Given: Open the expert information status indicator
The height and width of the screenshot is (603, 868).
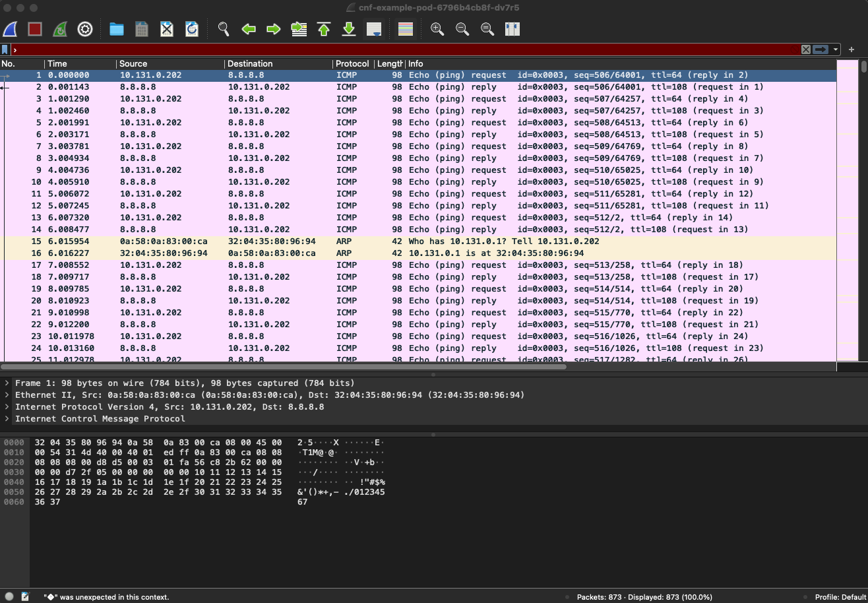Looking at the screenshot, I should [x=9, y=596].
